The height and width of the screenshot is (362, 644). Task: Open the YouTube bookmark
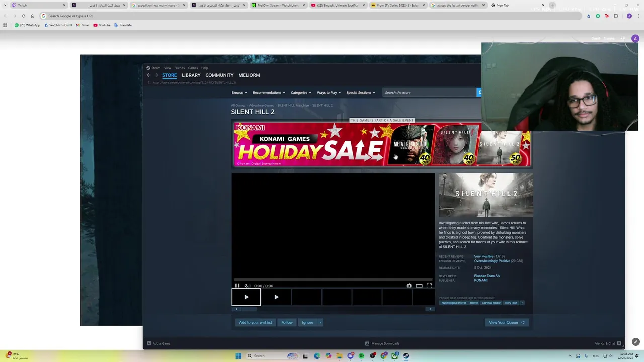pyautogui.click(x=102, y=25)
